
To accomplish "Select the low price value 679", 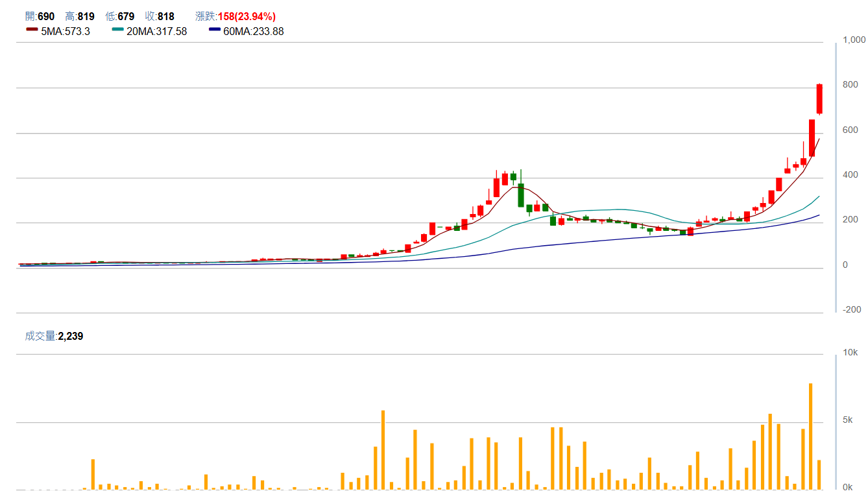I will pyautogui.click(x=126, y=17).
